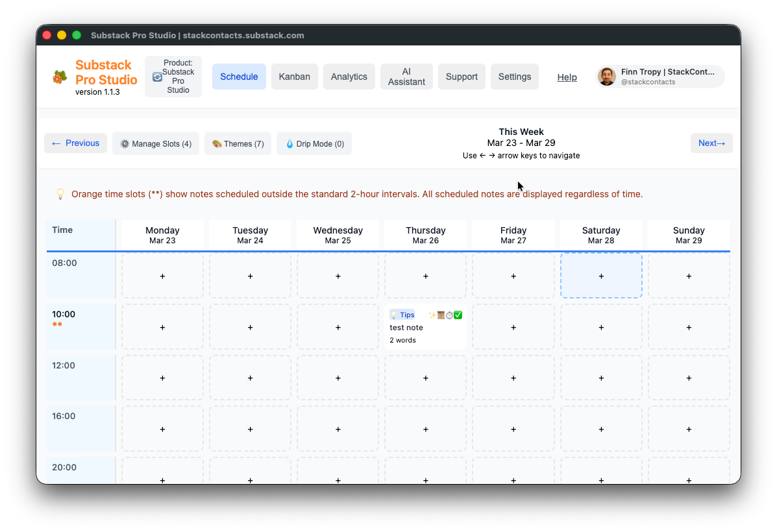Add a note at Friday 08:00
The height and width of the screenshot is (532, 777).
(x=513, y=276)
